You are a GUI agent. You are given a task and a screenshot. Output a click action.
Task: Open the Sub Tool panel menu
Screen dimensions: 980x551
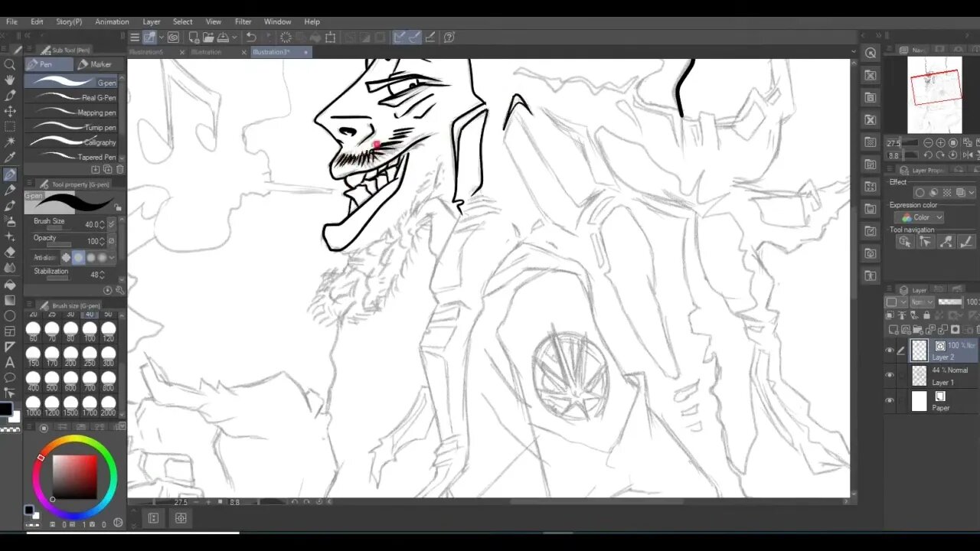[x=28, y=50]
